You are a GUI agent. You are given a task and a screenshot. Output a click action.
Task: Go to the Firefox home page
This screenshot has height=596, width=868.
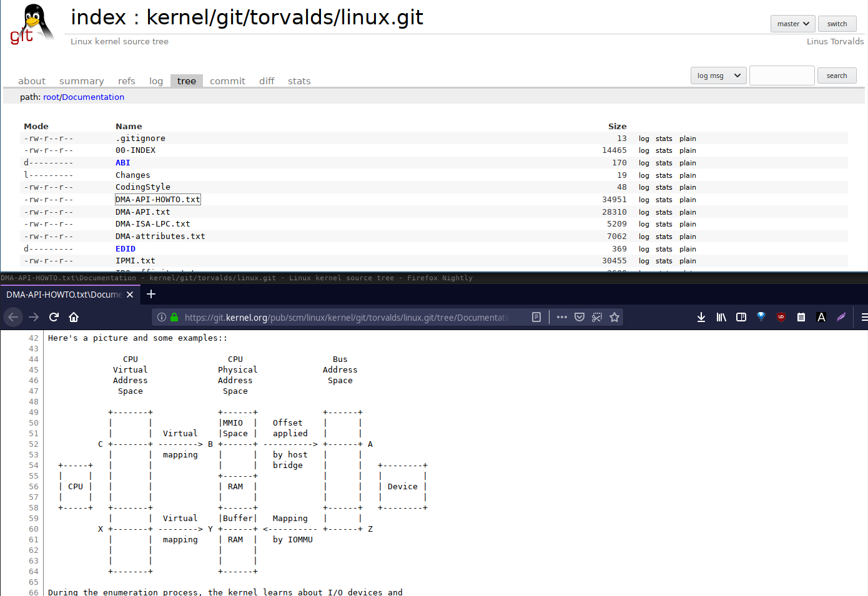tap(74, 317)
